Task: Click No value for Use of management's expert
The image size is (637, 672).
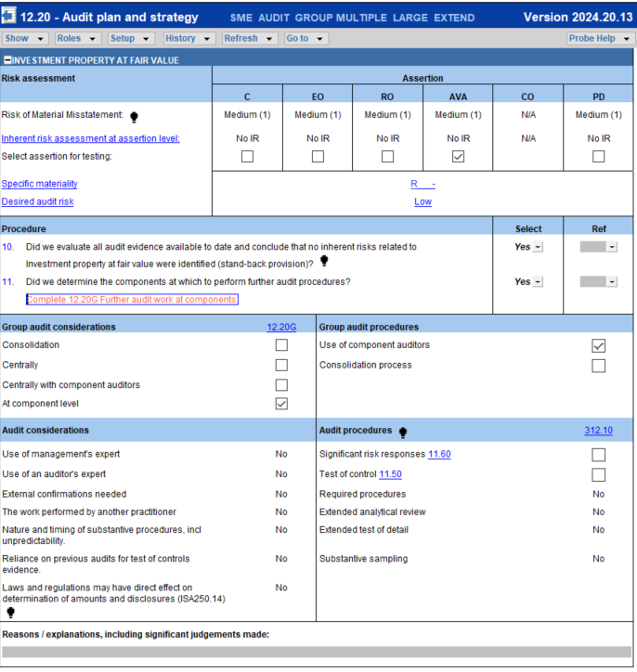Action: coord(281,454)
